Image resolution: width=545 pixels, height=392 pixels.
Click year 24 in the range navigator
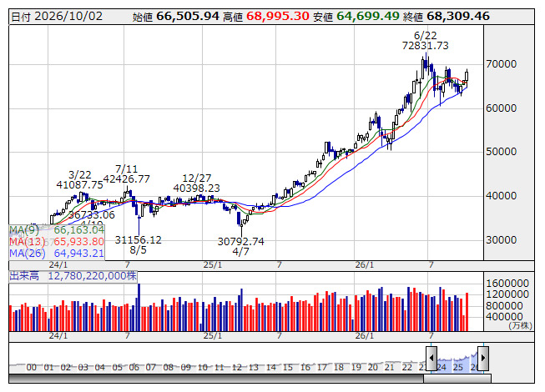442,367
